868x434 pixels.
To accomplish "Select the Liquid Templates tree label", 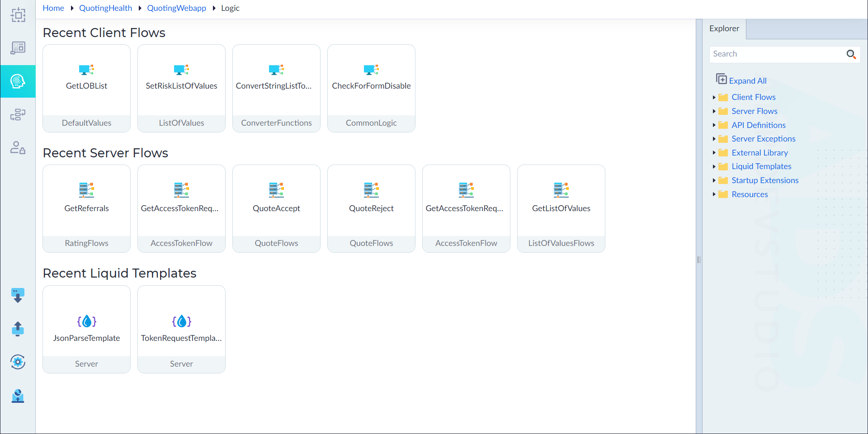I will click(761, 166).
